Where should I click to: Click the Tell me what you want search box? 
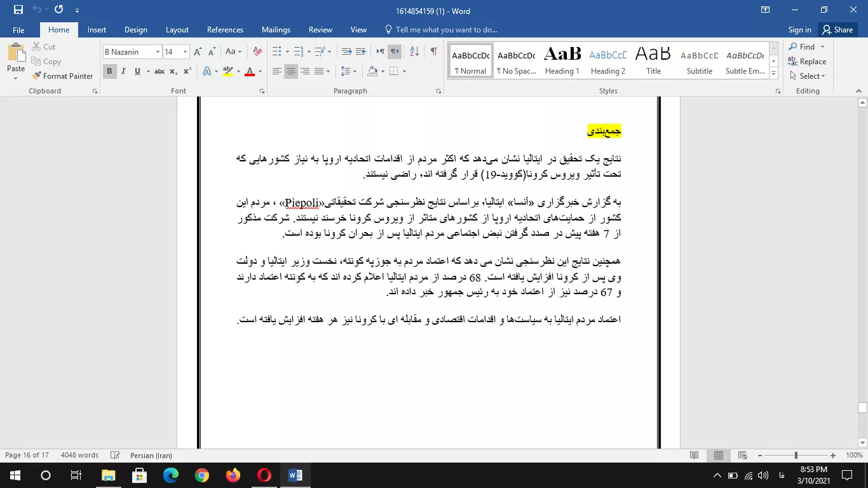point(440,30)
